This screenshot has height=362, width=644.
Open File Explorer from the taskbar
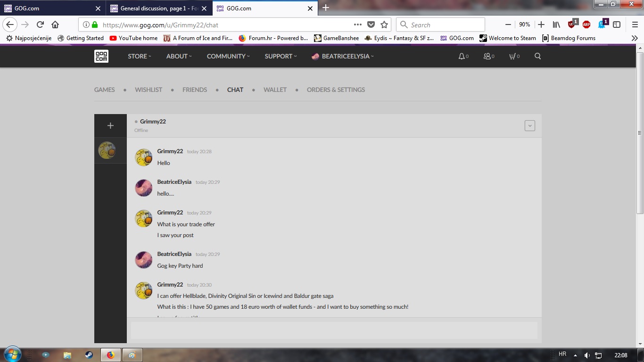pos(67,355)
